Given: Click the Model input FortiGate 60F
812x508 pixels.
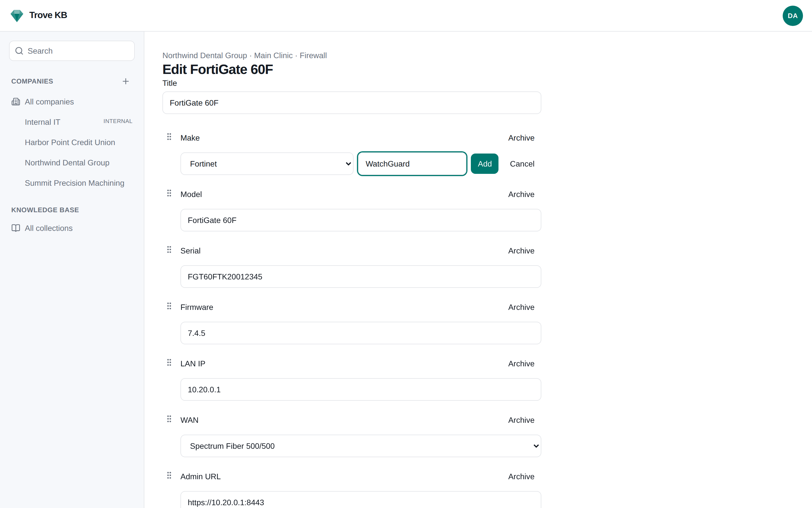Looking at the screenshot, I should coord(361,220).
